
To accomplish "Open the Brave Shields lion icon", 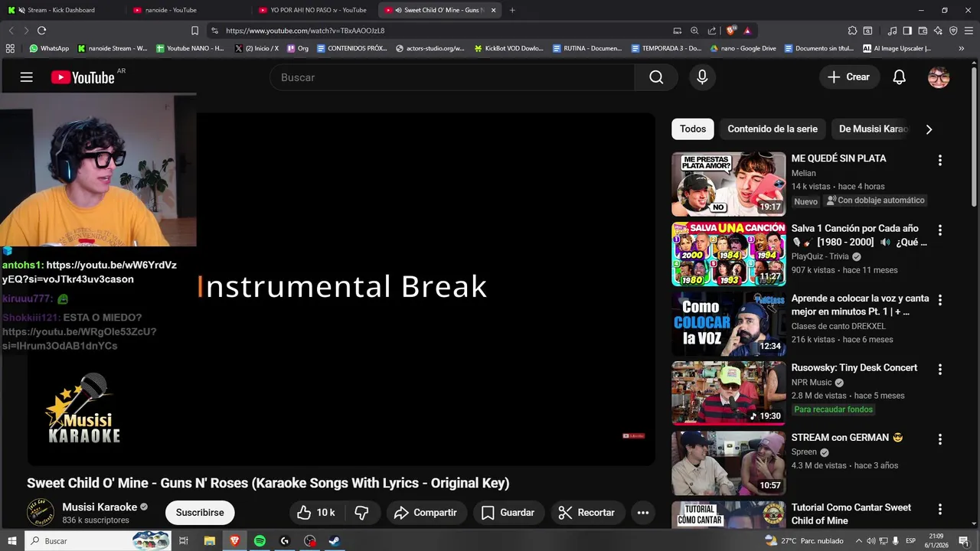I will 731,31.
